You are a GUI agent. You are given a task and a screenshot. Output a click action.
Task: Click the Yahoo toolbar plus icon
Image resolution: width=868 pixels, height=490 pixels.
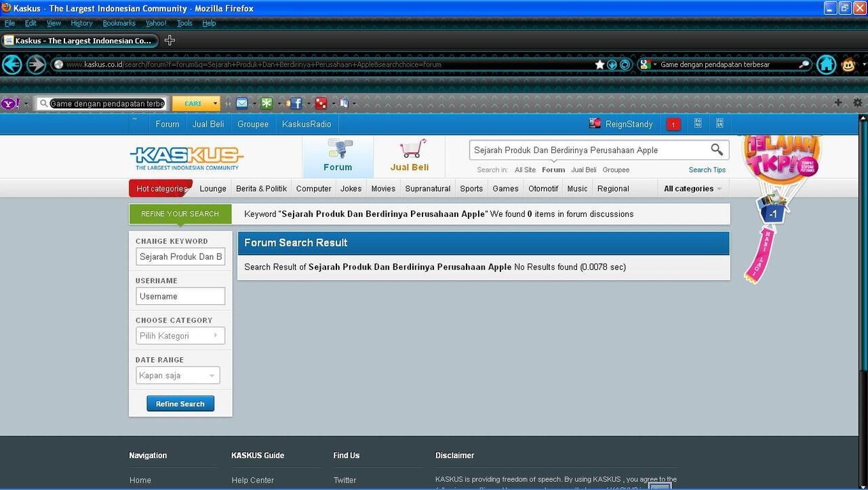(x=838, y=102)
